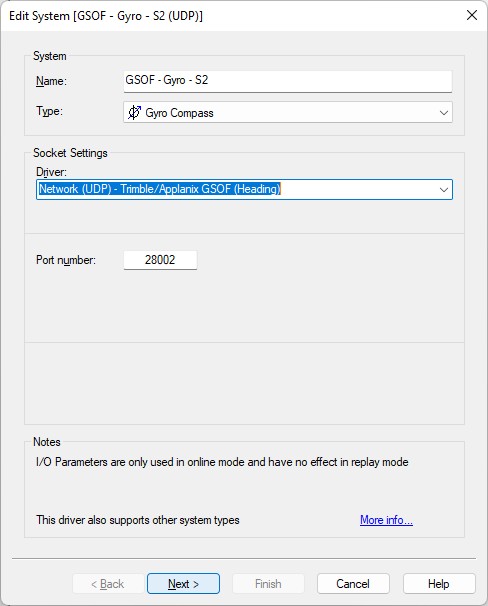Click the Gyro Compass type text
Image resolution: width=488 pixels, height=606 pixels.
point(179,113)
